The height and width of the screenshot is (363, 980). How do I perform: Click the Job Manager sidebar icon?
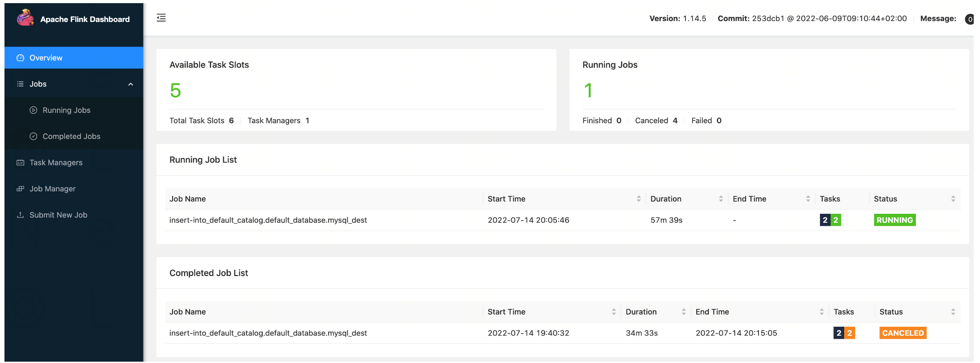pyautogui.click(x=20, y=189)
